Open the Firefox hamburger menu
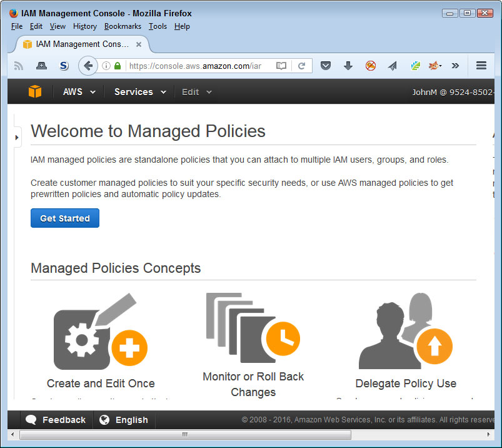Image resolution: width=502 pixels, height=448 pixels. (x=481, y=66)
